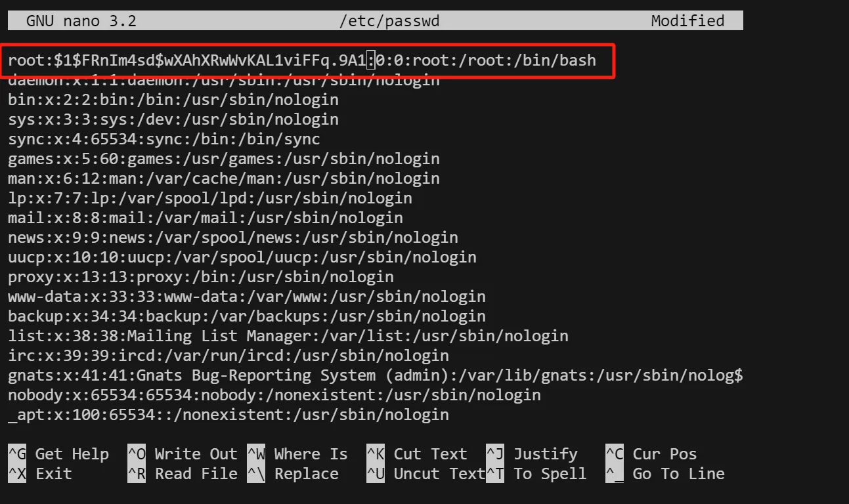849x504 pixels.
Task: Click the ^J Justify shortcut
Action: (x=532, y=454)
